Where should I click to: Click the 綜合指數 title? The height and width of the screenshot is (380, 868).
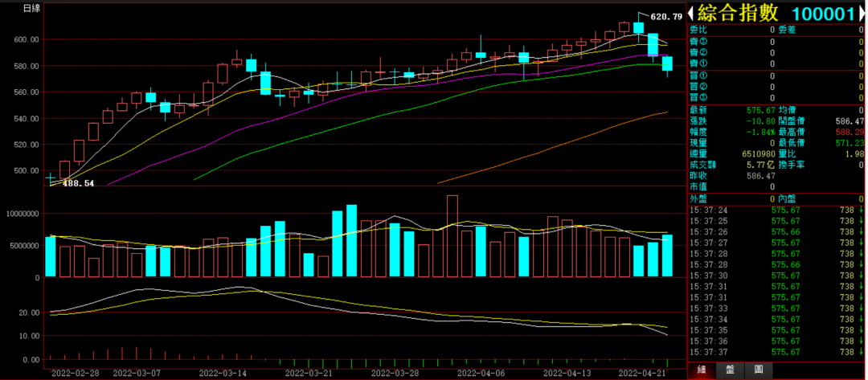click(x=738, y=14)
